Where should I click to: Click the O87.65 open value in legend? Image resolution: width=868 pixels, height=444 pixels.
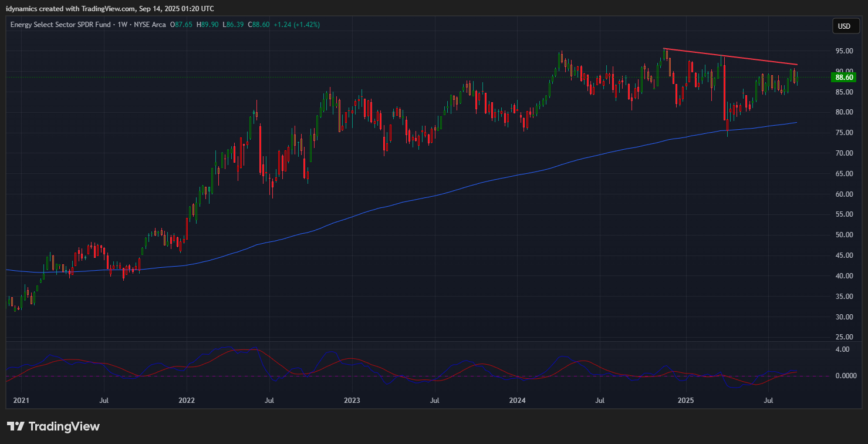coord(182,25)
